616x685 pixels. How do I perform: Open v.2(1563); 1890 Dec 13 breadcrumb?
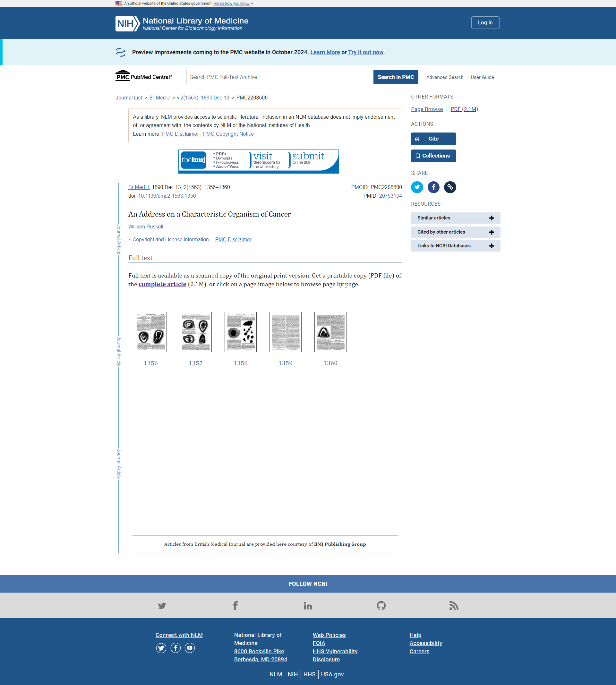point(203,98)
